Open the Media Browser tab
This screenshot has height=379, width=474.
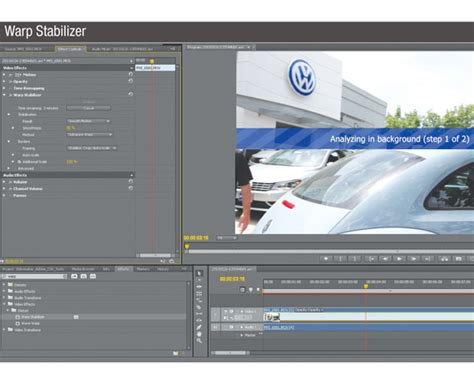[83, 269]
